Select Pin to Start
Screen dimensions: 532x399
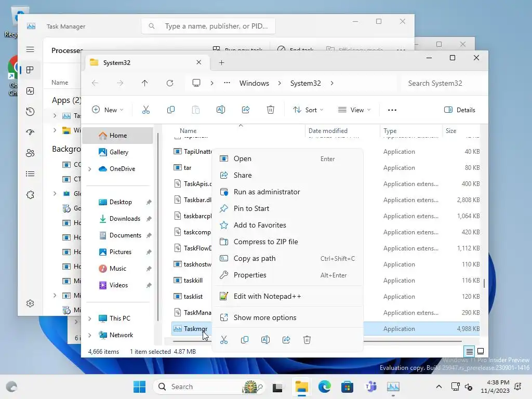pos(287,209)
